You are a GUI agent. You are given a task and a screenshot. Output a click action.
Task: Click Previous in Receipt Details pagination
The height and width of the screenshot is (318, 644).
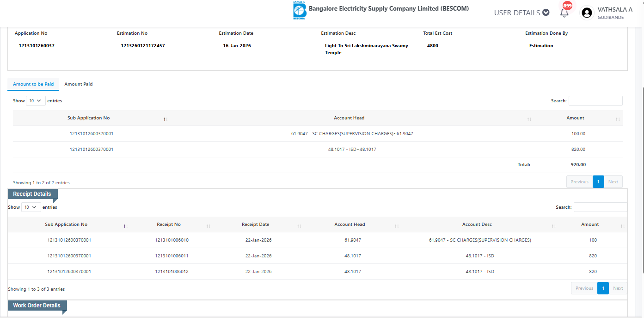(584, 288)
